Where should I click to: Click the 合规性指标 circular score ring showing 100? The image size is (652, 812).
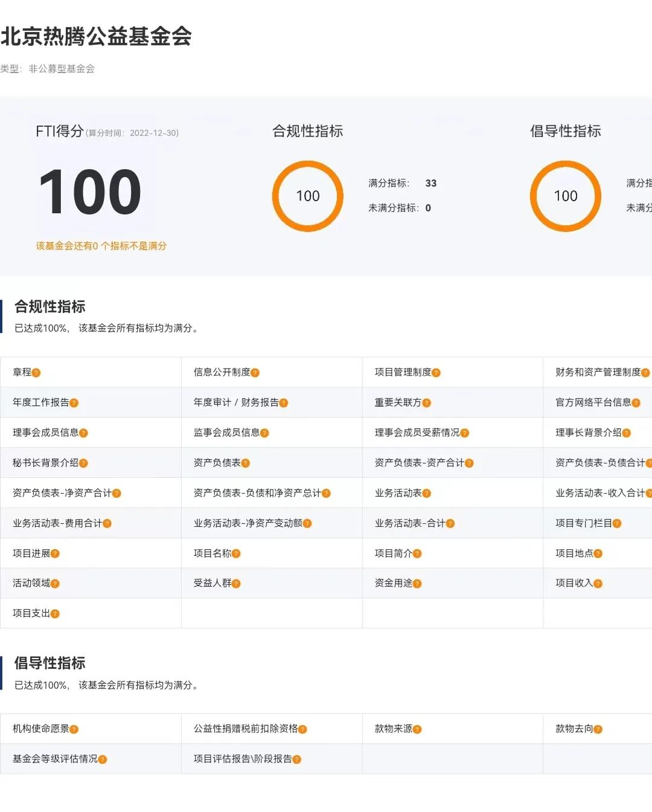(x=307, y=196)
